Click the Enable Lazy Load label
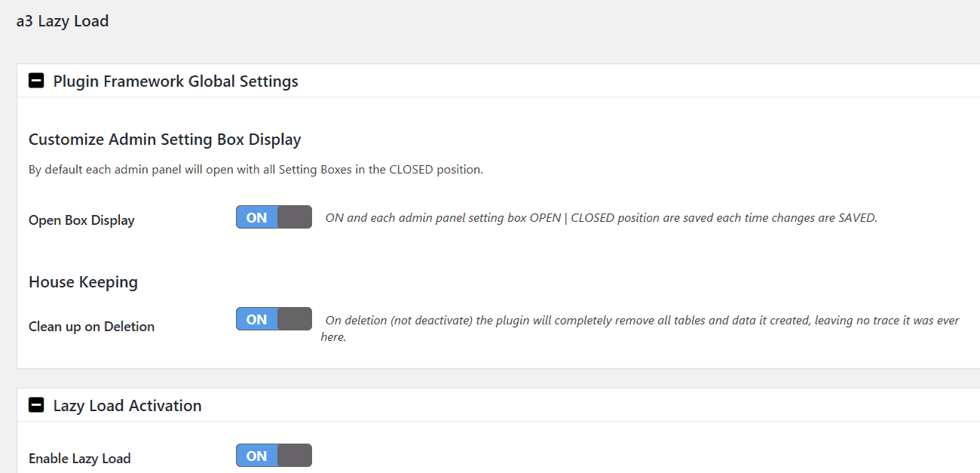This screenshot has width=980, height=473. coord(80,459)
